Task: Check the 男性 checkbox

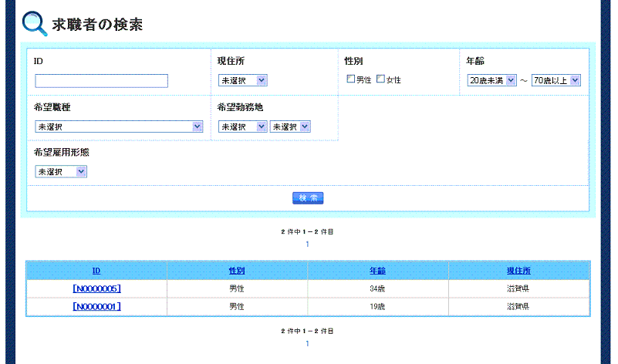Action: point(351,79)
